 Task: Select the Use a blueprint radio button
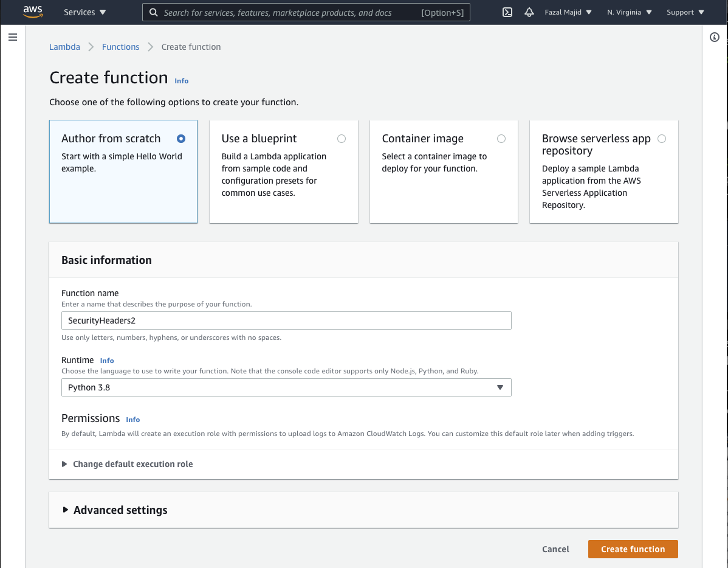point(342,139)
